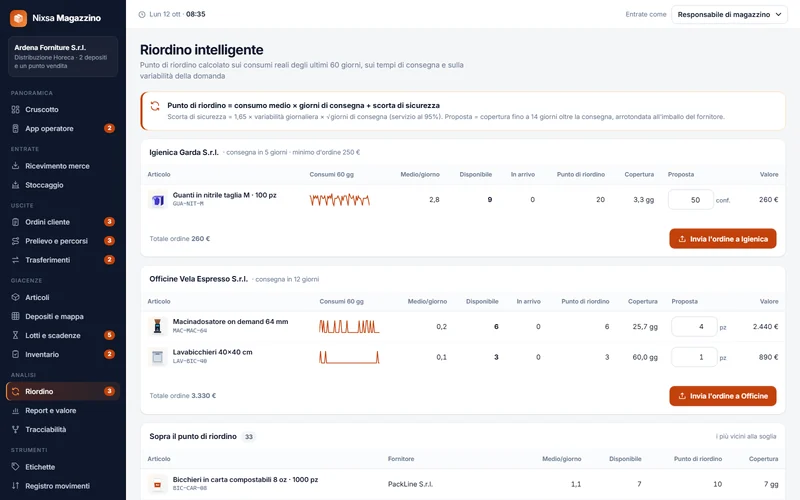Click the Etichette tag icon
The image size is (800, 500).
coord(15,467)
